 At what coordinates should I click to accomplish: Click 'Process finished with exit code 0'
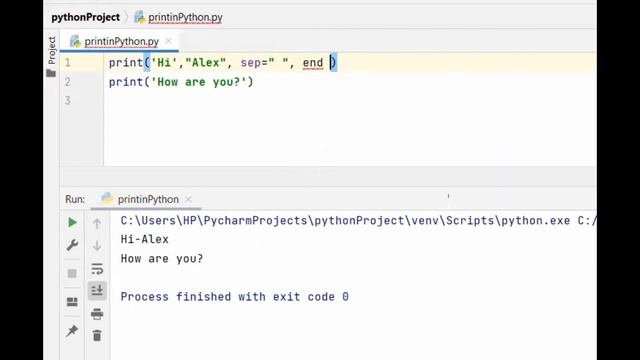(235, 297)
